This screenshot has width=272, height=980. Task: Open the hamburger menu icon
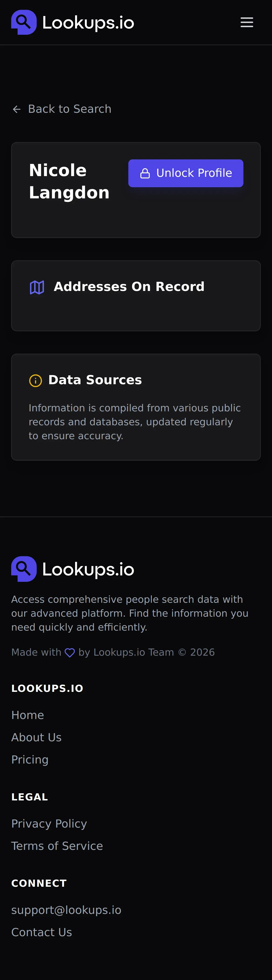coord(246,23)
